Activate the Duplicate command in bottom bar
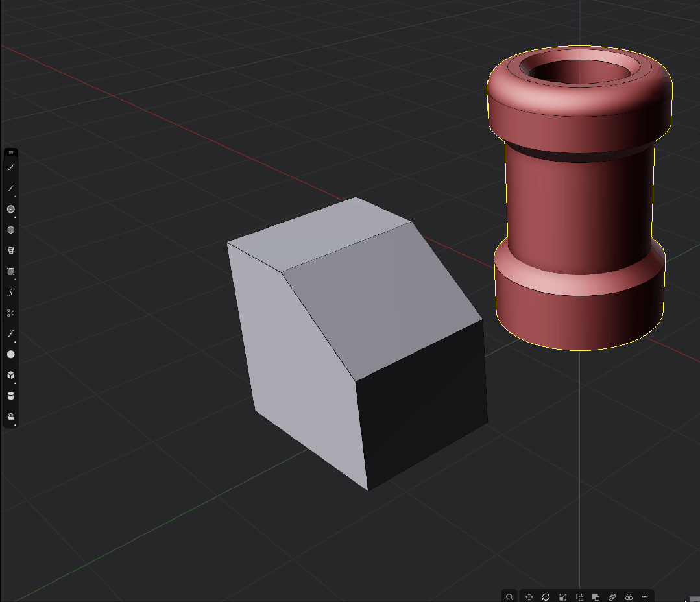This screenshot has height=602, width=700. 579,597
